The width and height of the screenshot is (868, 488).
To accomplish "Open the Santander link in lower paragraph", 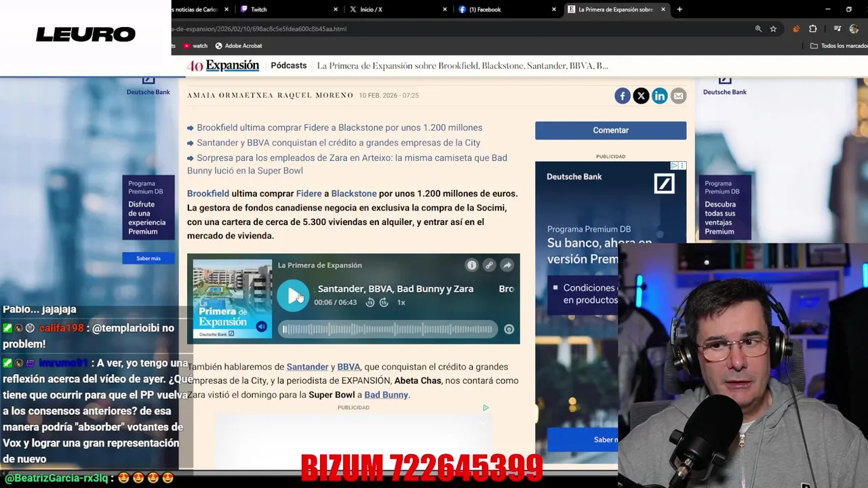I will [x=307, y=367].
